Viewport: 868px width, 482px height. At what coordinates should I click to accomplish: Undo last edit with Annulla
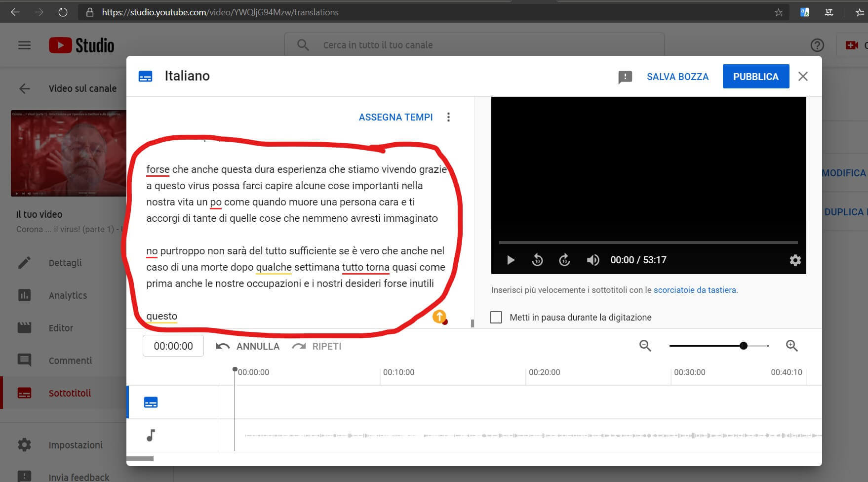point(248,346)
